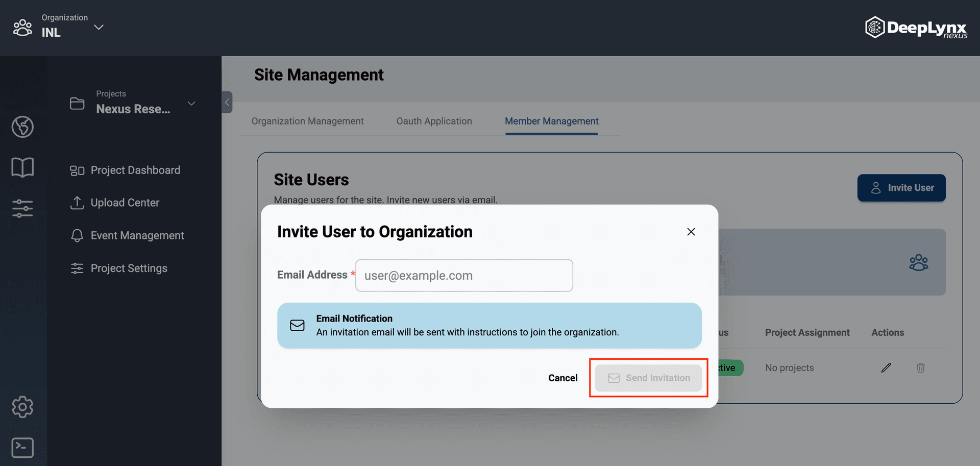Image resolution: width=980 pixels, height=466 pixels.
Task: Navigate to Project Dashboard
Action: pos(135,169)
